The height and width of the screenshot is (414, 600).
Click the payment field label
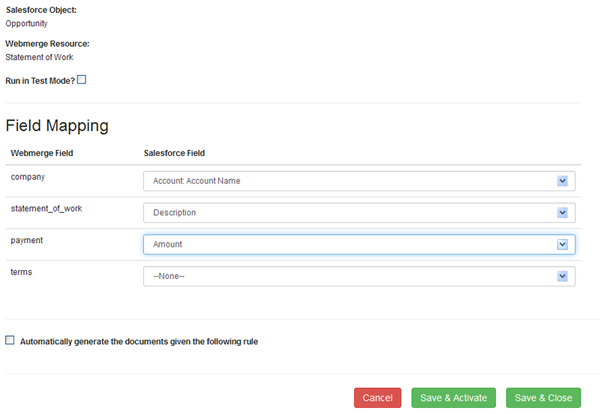point(27,240)
